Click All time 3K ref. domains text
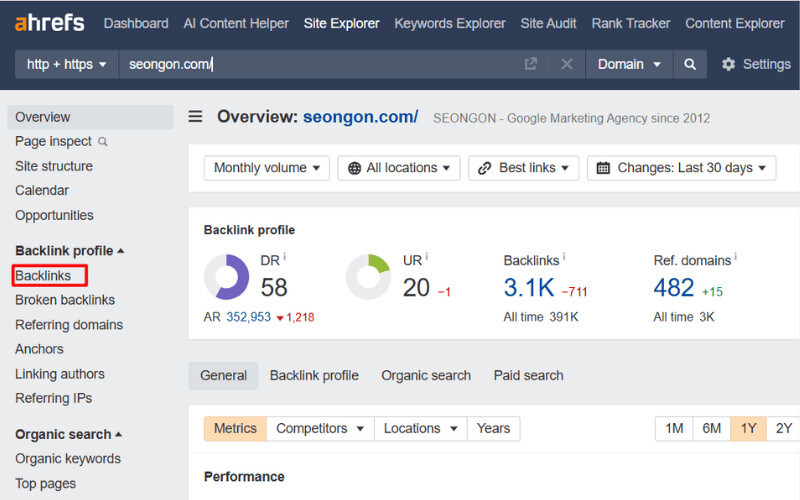 coord(684,317)
